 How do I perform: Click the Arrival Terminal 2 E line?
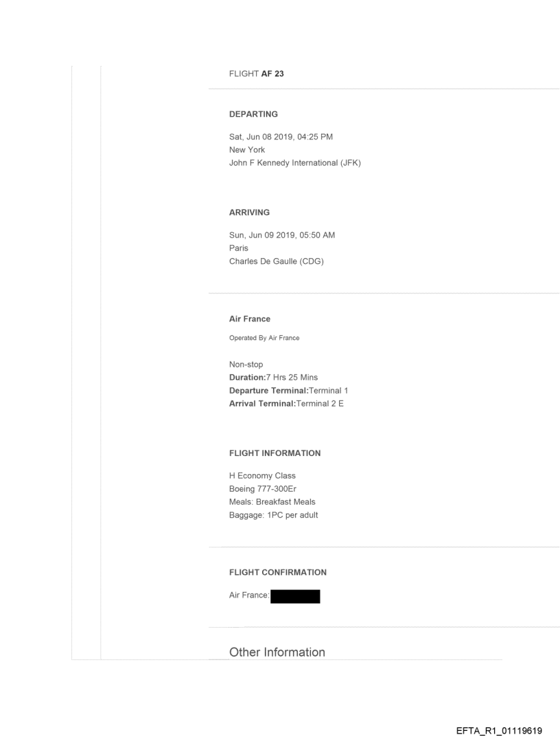[x=286, y=402]
